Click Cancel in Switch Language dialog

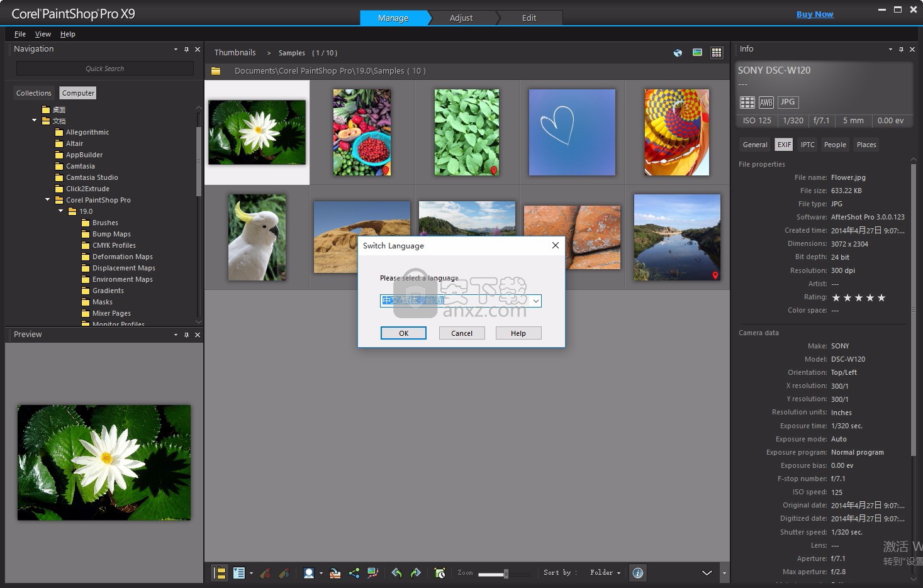[x=462, y=333]
